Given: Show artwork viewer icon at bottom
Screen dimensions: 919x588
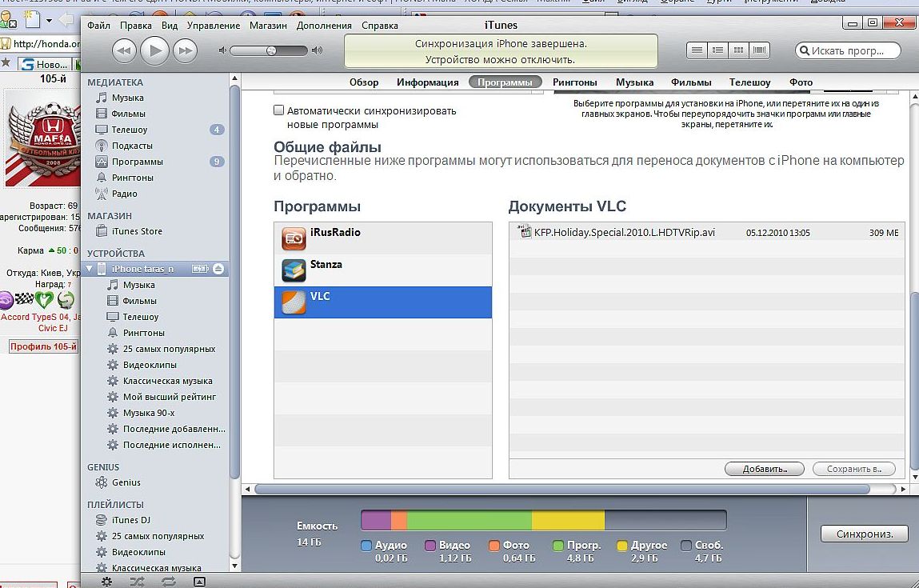Looking at the screenshot, I should (x=199, y=582).
